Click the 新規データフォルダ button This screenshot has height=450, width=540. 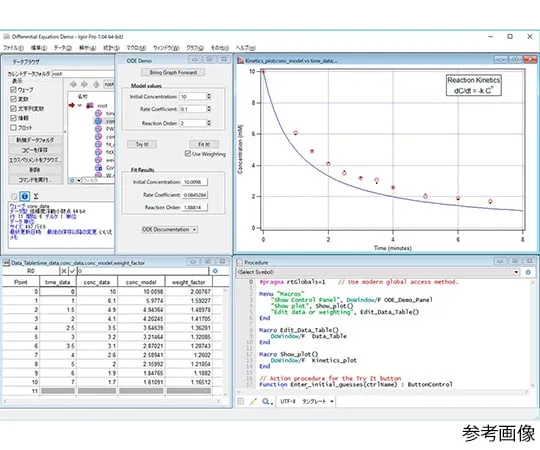pyautogui.click(x=35, y=140)
